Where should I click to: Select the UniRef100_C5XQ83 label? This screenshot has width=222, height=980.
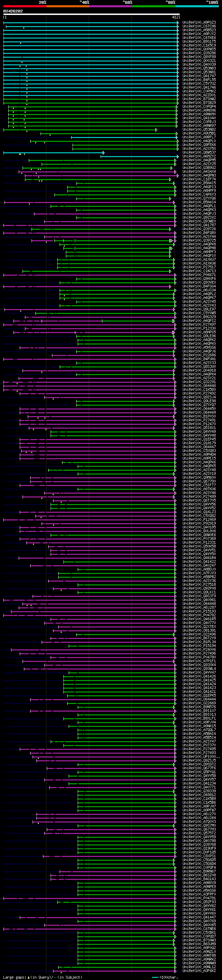[x=199, y=451]
